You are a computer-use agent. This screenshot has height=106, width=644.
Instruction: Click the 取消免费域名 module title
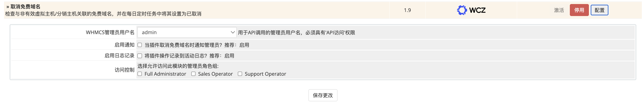point(25,6)
